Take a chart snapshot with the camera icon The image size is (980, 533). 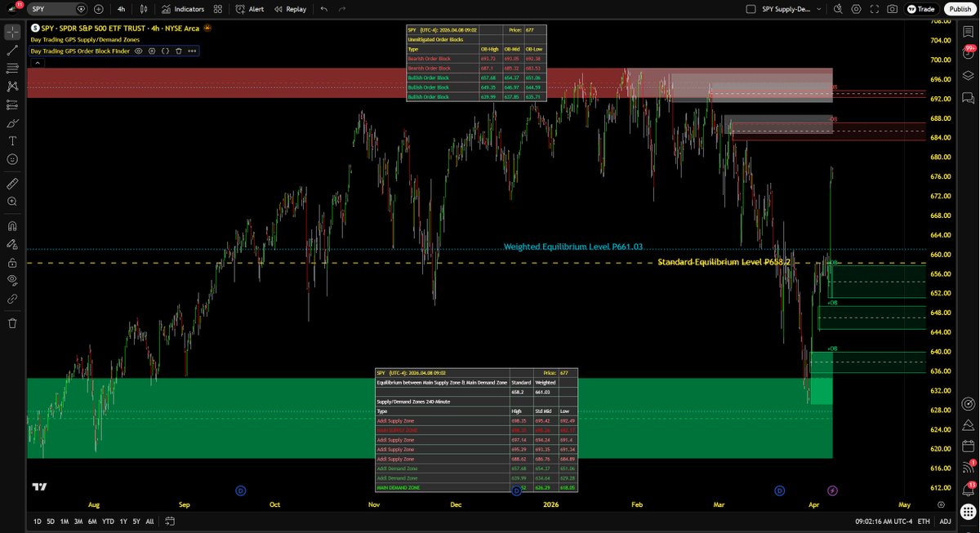pos(891,9)
